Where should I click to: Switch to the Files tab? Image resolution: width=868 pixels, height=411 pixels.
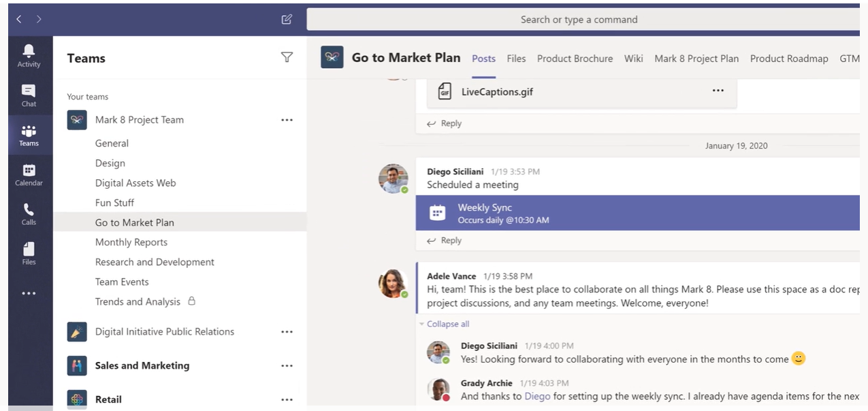click(x=516, y=59)
